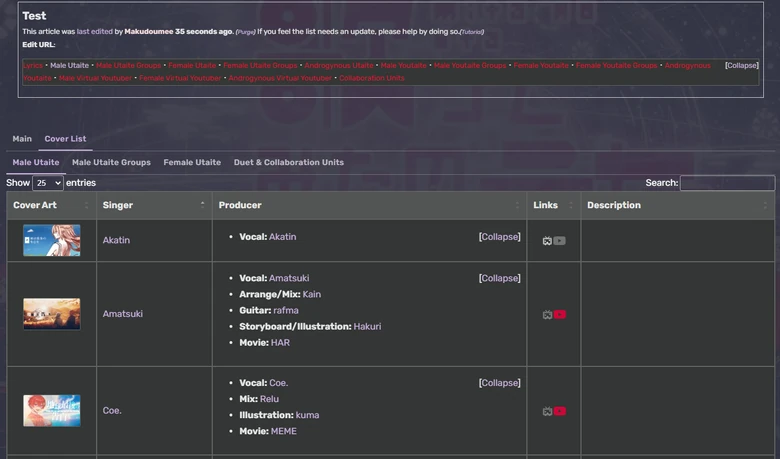
Task: Select the Female Utaite sub-tab
Action: tap(192, 162)
